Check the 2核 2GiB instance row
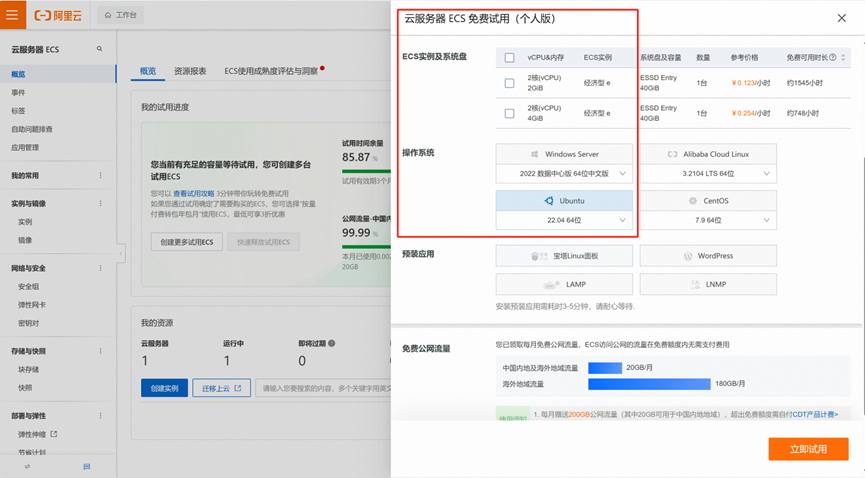The height and width of the screenshot is (478, 865). click(x=509, y=83)
